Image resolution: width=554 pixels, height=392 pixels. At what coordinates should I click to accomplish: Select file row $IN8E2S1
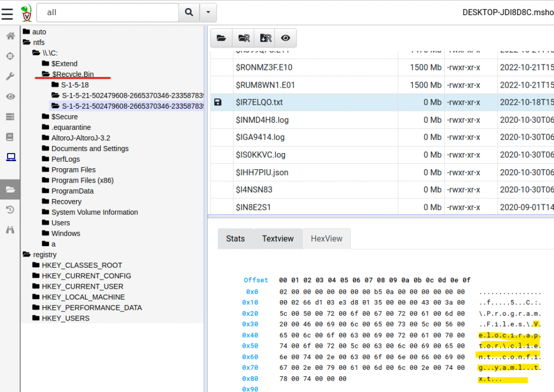tap(382, 207)
